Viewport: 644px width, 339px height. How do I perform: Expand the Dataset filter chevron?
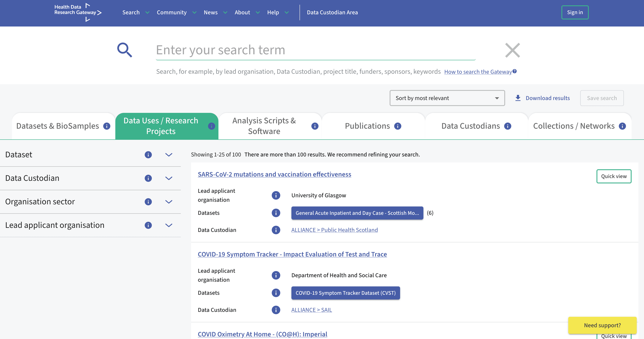(169, 155)
